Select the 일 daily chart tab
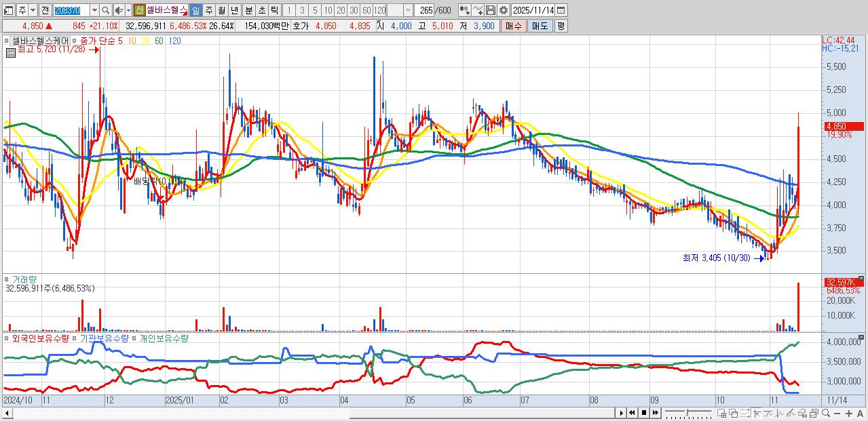The height and width of the screenshot is (421, 868). [195, 10]
